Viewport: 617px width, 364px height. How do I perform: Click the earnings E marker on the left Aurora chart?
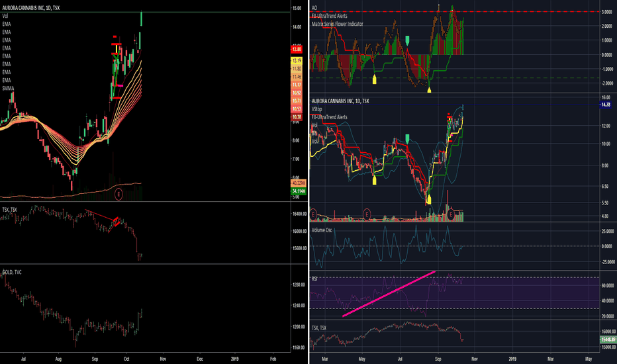[119, 194]
